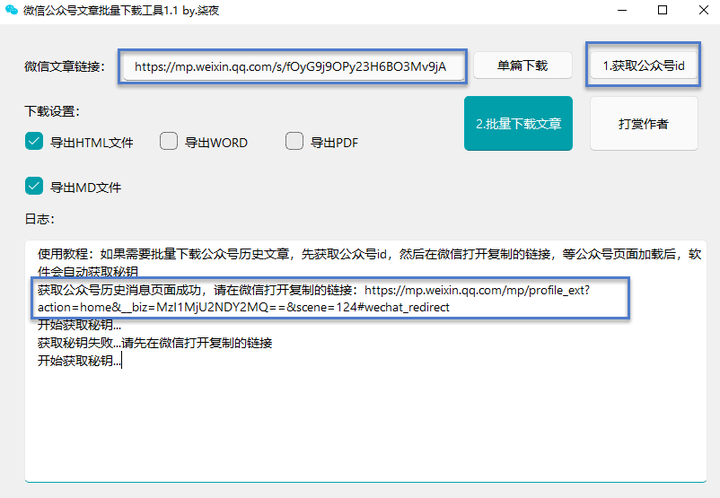The image size is (720, 498).
Task: Click the profile_ext link text in log
Action: (x=477, y=290)
